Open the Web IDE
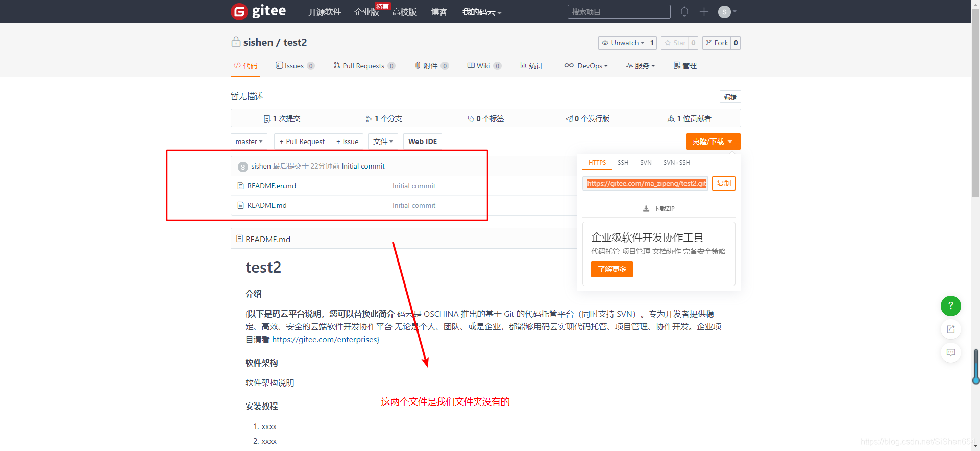The width and height of the screenshot is (980, 451). pos(423,141)
